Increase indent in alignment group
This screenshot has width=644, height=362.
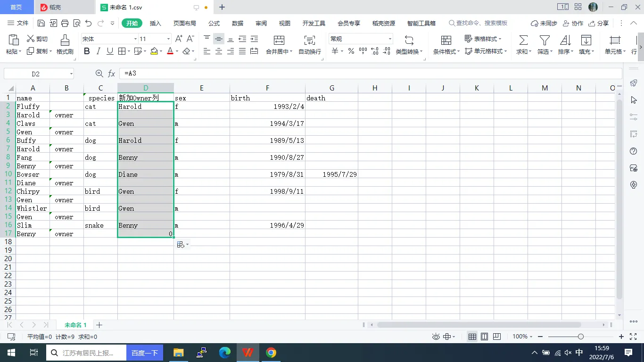[x=254, y=39]
